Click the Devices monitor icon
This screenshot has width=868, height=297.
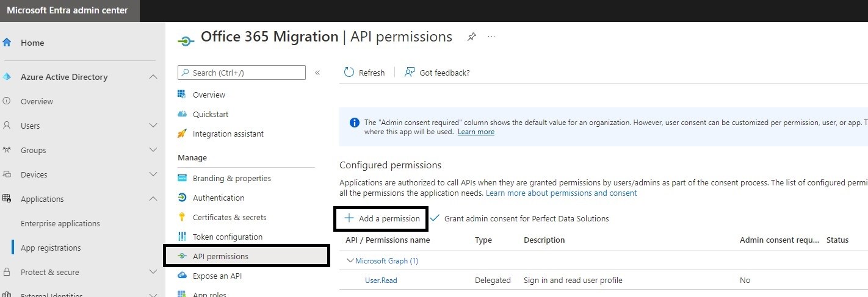(7, 174)
